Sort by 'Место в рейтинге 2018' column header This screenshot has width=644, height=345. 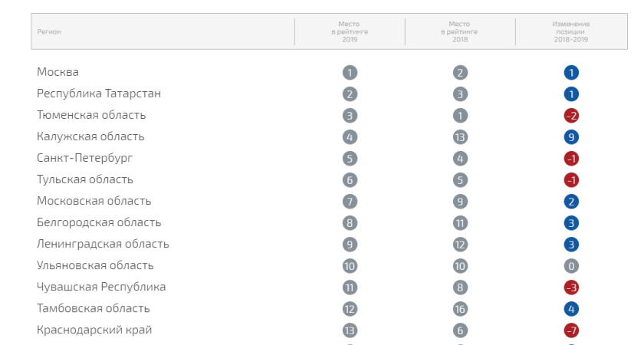click(460, 31)
